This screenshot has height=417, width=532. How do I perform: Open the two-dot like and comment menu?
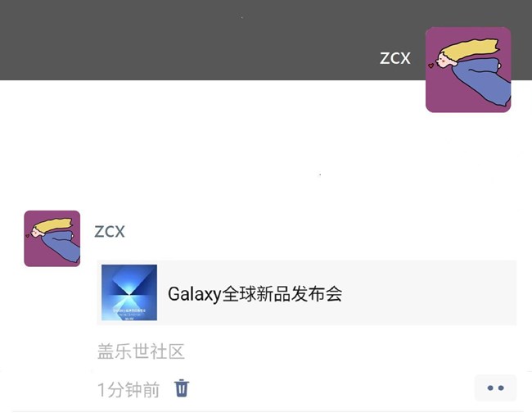click(495, 388)
